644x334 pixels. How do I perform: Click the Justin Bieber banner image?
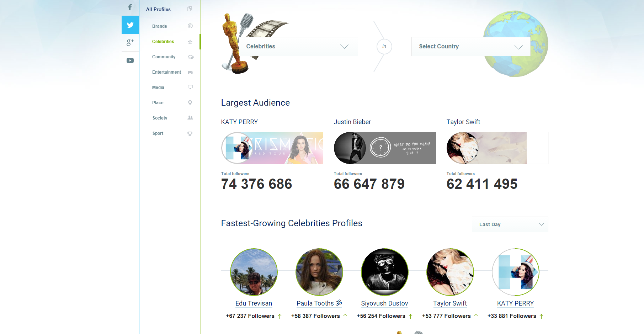tap(385, 148)
